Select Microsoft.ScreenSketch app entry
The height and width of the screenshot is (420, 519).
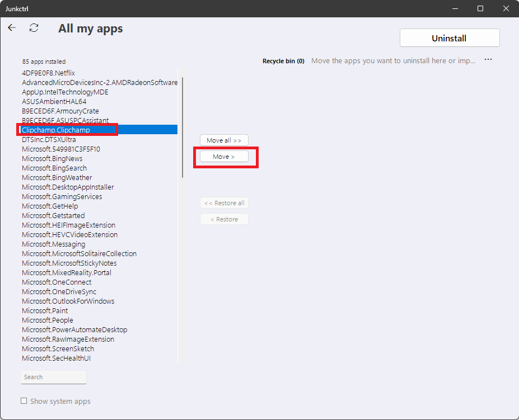[58, 348]
